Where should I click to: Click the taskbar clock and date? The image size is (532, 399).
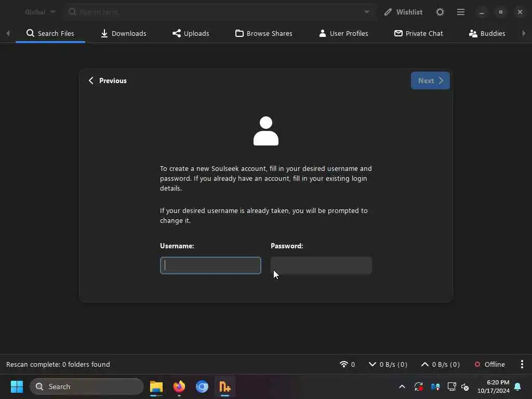pyautogui.click(x=494, y=387)
